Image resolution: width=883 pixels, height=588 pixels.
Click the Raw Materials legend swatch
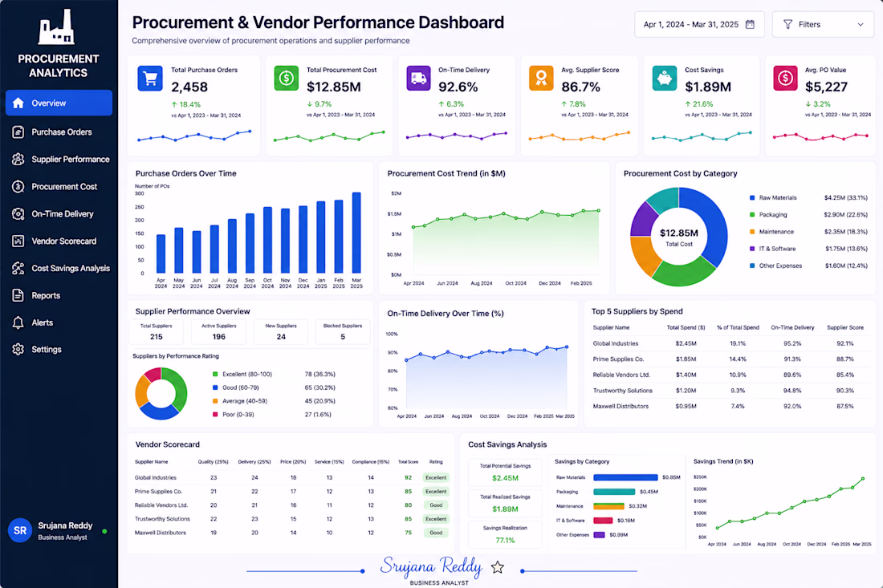tap(752, 197)
